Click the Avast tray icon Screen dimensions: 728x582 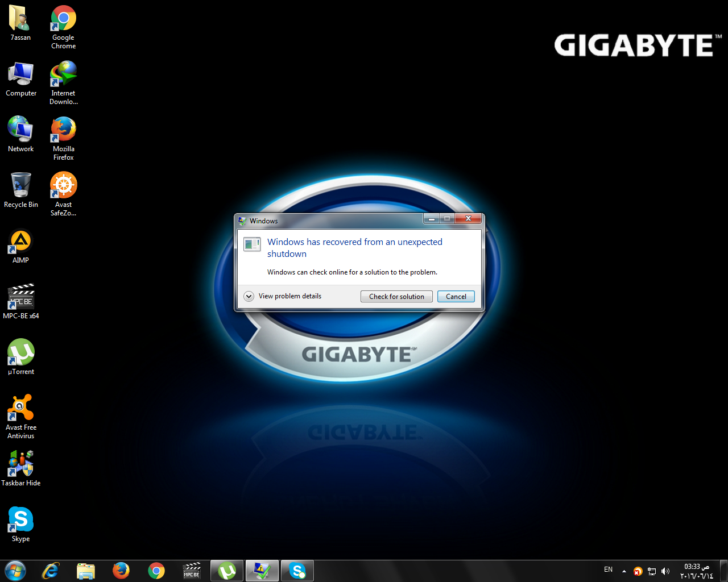638,571
